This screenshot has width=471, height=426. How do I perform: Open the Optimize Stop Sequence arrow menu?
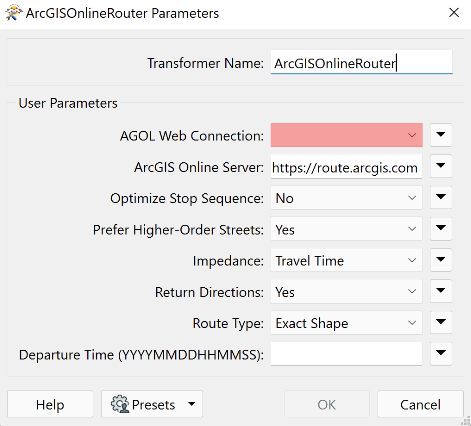pyautogui.click(x=441, y=197)
